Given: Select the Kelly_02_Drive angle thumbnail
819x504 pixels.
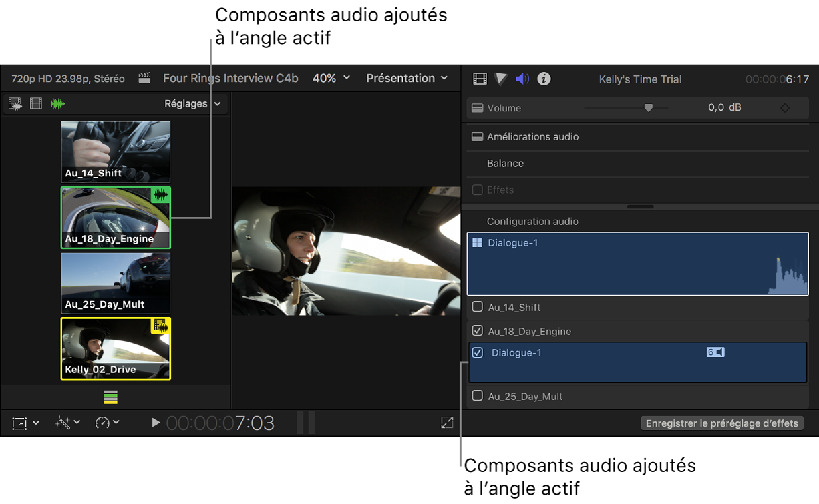Looking at the screenshot, I should pos(115,348).
